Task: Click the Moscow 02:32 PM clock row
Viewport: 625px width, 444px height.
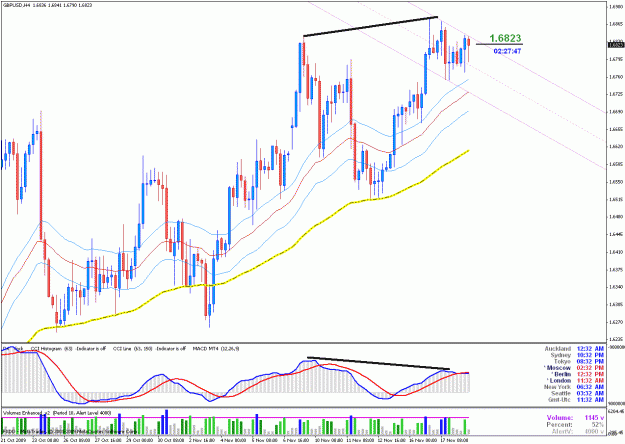Action: (574, 368)
